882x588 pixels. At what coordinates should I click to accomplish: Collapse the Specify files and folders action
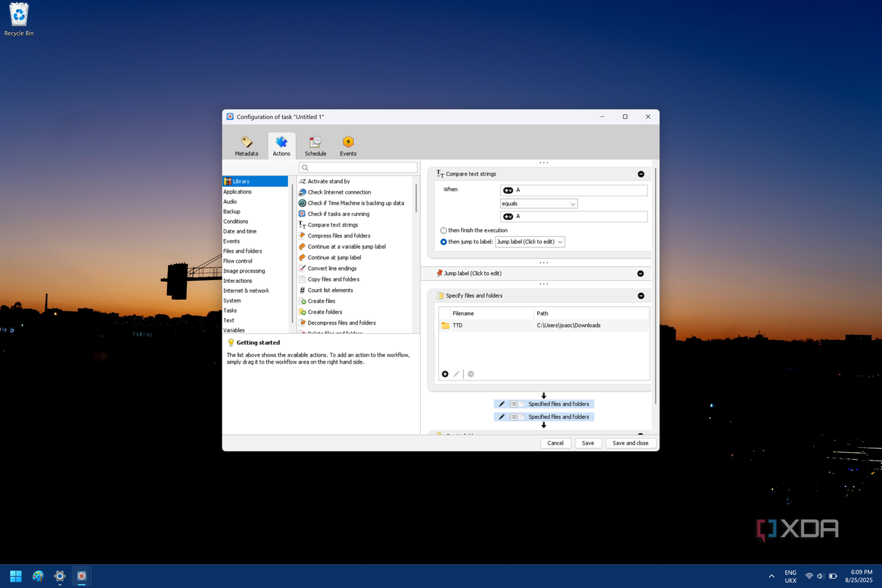coord(641,296)
